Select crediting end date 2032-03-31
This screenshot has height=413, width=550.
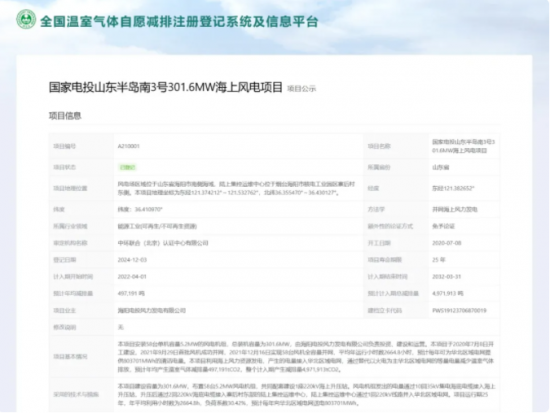pos(447,277)
